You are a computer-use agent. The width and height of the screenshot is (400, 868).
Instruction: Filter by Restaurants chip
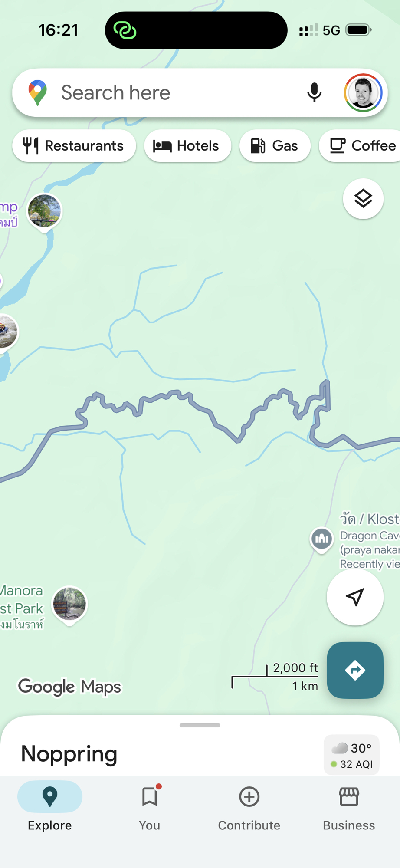pyautogui.click(x=74, y=146)
